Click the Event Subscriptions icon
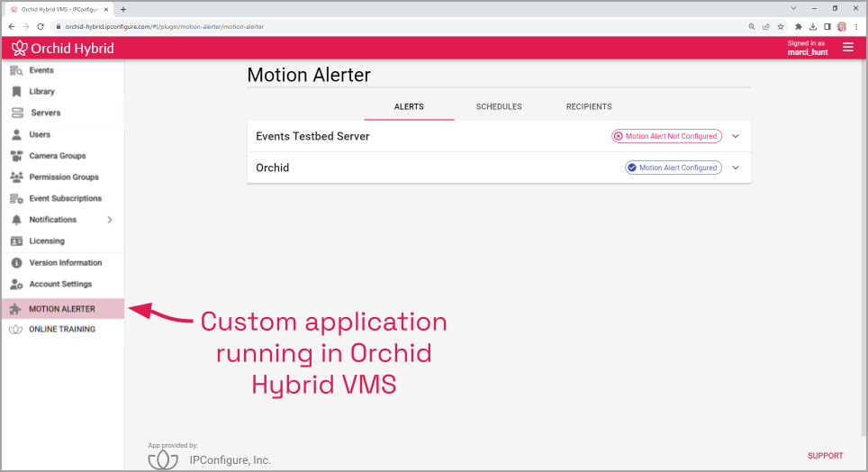Screen dimensions: 868x472 (16, 198)
